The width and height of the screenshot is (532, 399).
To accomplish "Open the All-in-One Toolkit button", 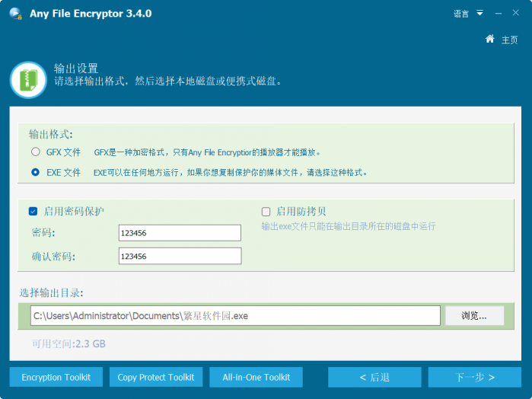I will (256, 377).
